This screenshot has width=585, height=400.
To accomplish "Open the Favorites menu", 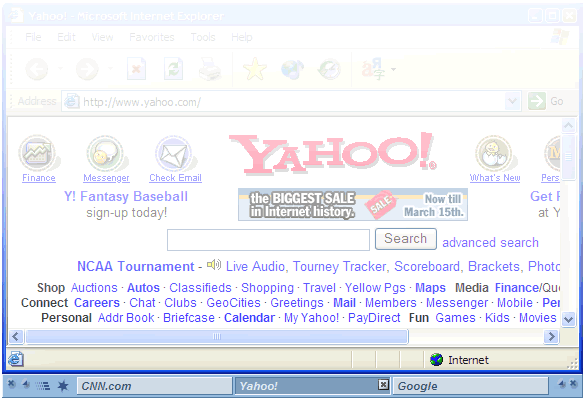I will tap(151, 37).
